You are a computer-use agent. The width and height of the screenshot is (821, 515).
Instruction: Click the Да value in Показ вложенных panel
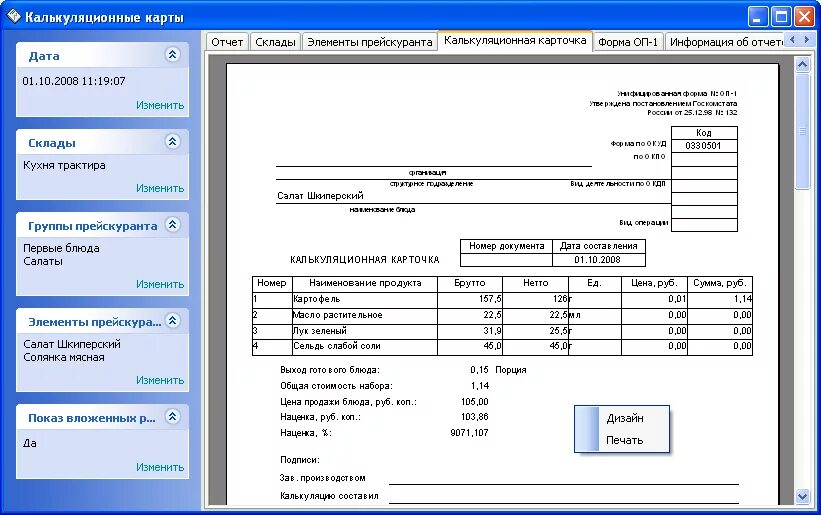pyautogui.click(x=30, y=443)
